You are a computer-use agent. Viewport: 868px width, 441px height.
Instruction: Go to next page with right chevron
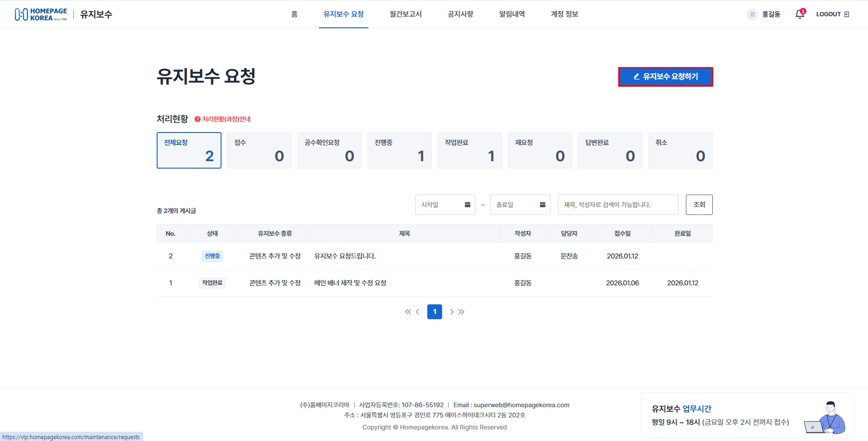[452, 312]
